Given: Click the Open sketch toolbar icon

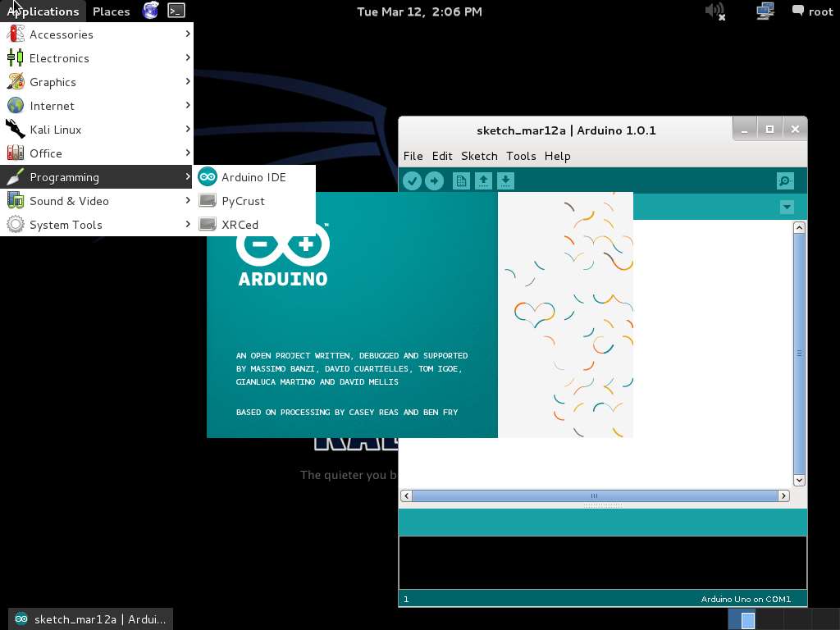Looking at the screenshot, I should (483, 180).
